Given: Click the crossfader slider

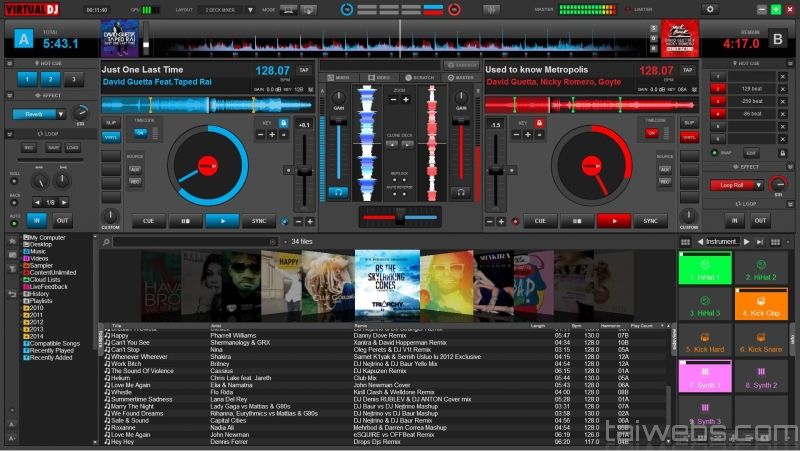Looking at the screenshot, I should point(399,216).
